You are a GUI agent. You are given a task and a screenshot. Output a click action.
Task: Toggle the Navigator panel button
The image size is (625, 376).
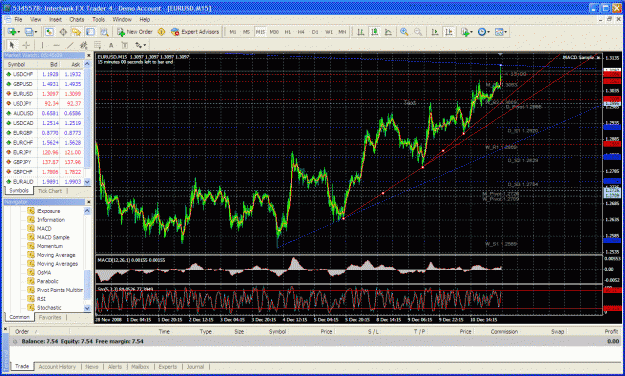(77, 32)
